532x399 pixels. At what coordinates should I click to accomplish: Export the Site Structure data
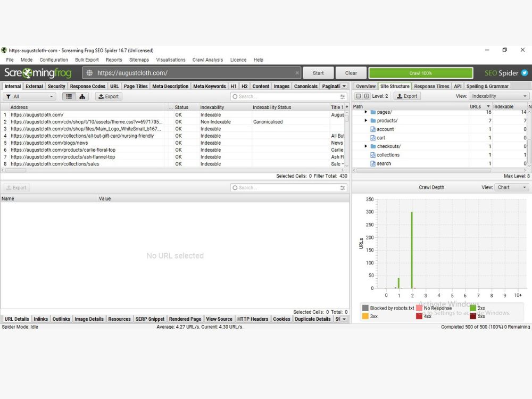(x=407, y=96)
